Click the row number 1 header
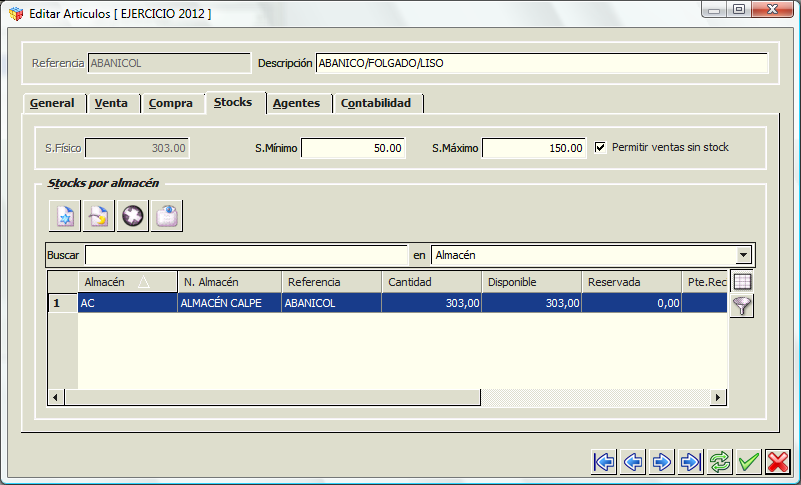 click(63, 303)
